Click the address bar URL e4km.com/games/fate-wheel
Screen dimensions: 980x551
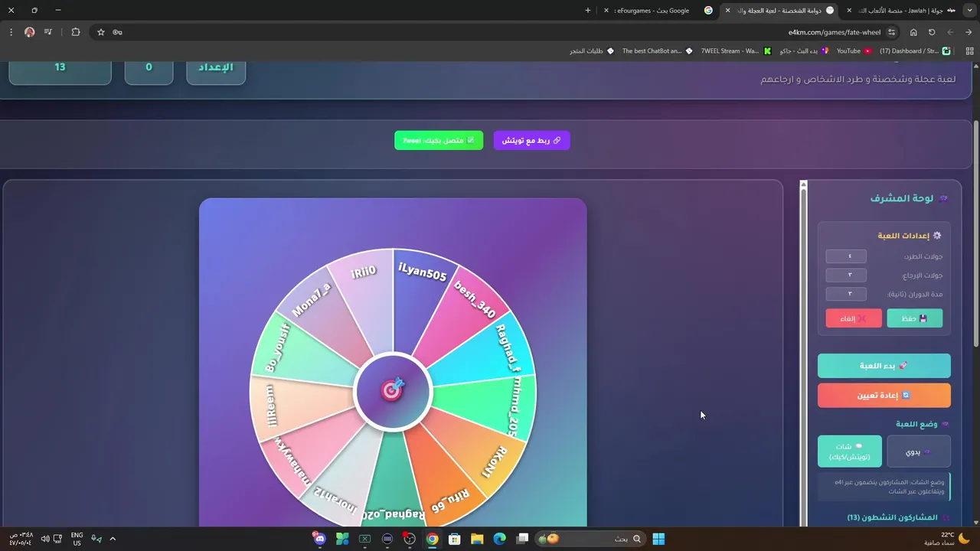pyautogui.click(x=835, y=32)
